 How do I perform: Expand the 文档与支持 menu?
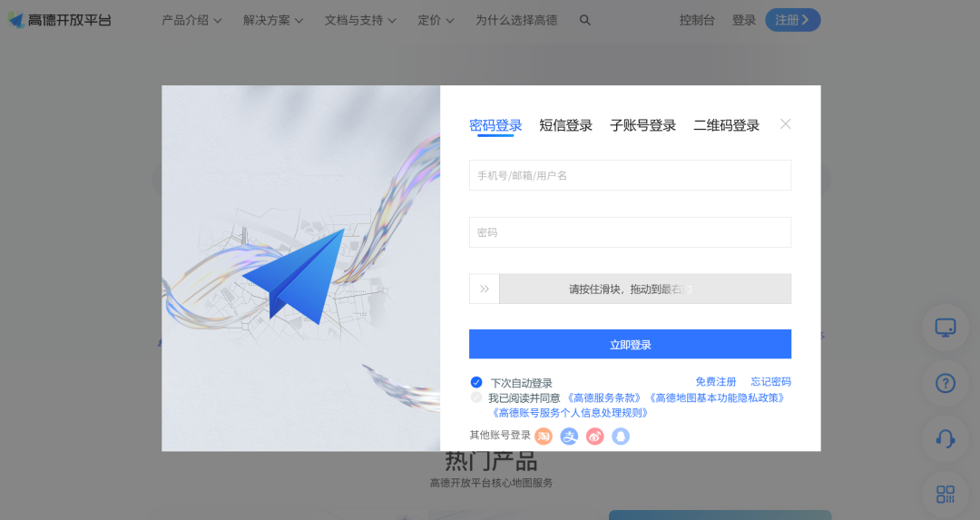click(x=360, y=20)
